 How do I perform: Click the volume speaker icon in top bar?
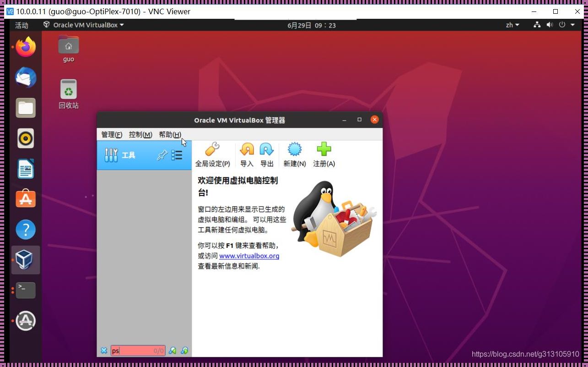(550, 25)
